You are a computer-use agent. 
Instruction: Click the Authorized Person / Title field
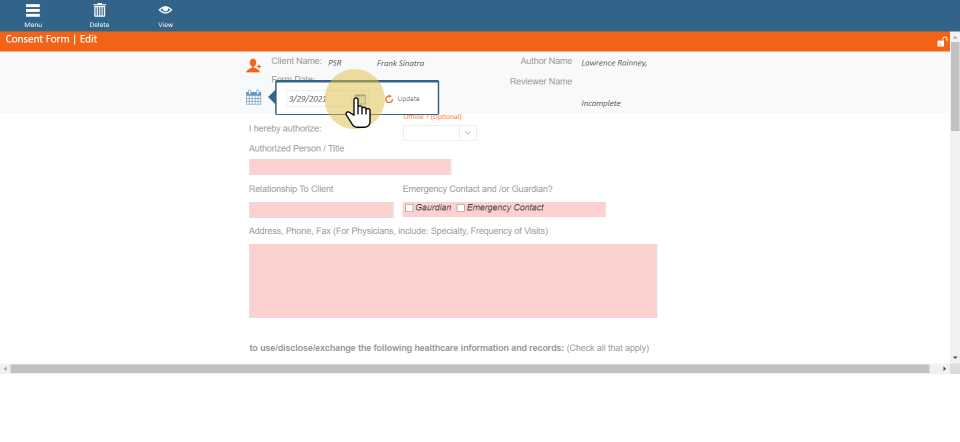pos(349,167)
